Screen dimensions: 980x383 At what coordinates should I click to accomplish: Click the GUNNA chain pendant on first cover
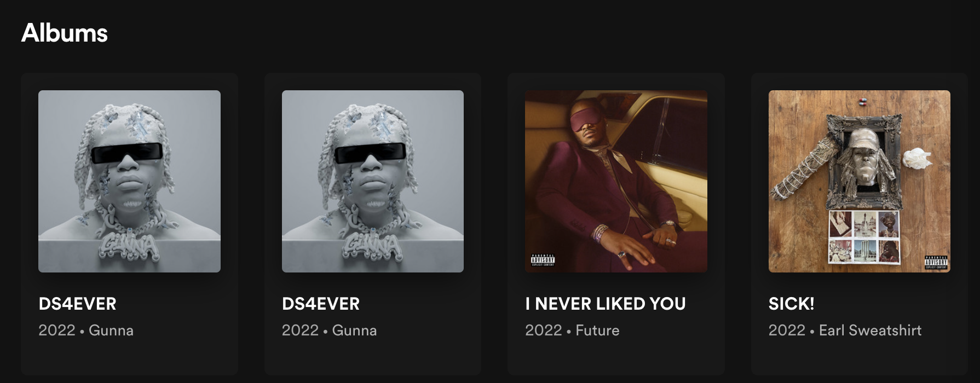(x=129, y=248)
